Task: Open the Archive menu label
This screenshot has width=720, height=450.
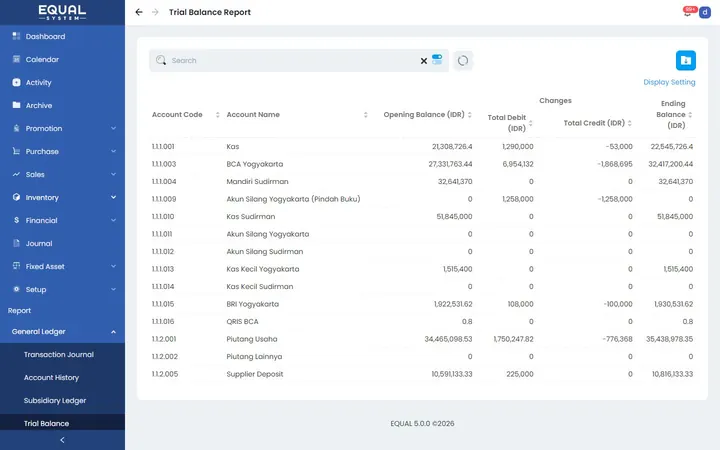Action: [x=39, y=106]
